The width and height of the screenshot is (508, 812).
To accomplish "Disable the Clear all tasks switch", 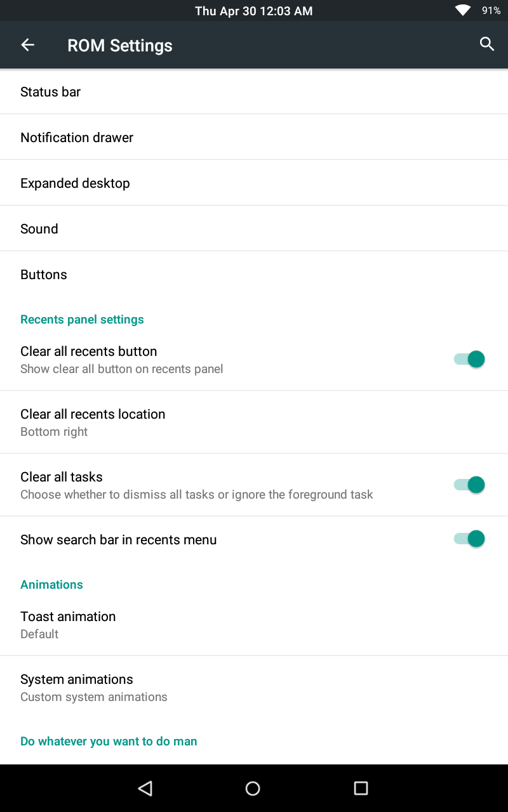I will click(x=469, y=485).
